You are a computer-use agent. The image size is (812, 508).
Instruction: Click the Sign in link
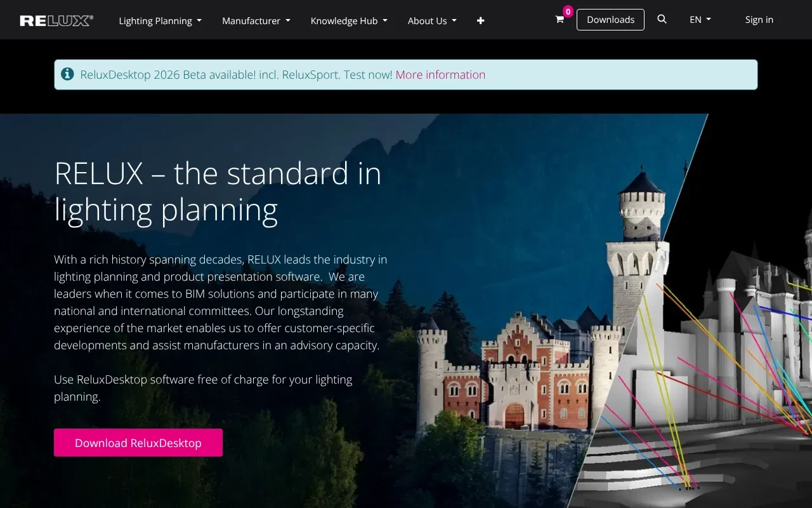coord(759,20)
